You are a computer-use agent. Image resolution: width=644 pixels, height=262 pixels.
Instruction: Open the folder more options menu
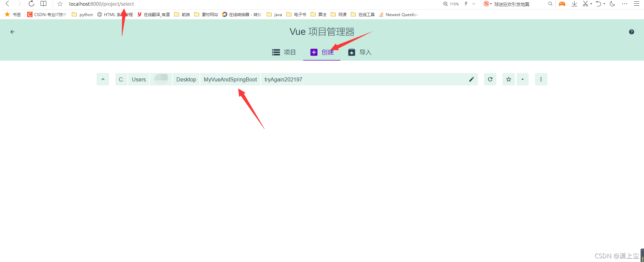(x=541, y=79)
